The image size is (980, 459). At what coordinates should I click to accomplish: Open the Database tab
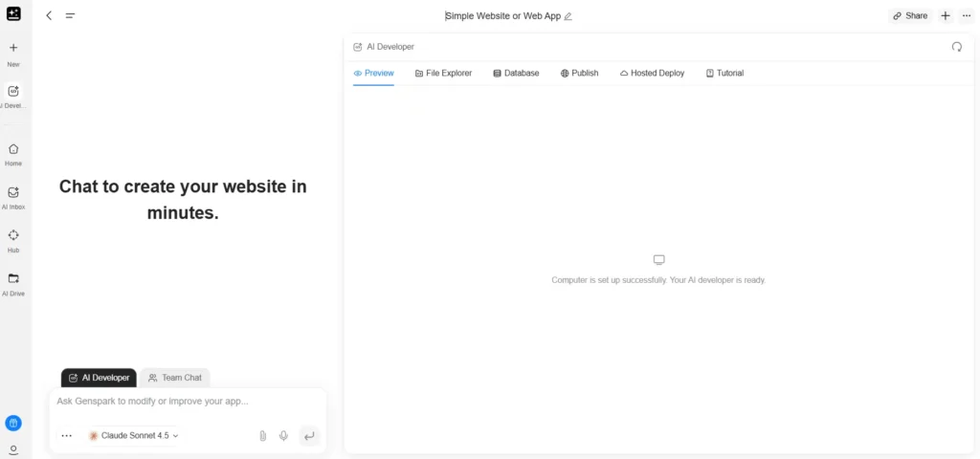pos(516,73)
